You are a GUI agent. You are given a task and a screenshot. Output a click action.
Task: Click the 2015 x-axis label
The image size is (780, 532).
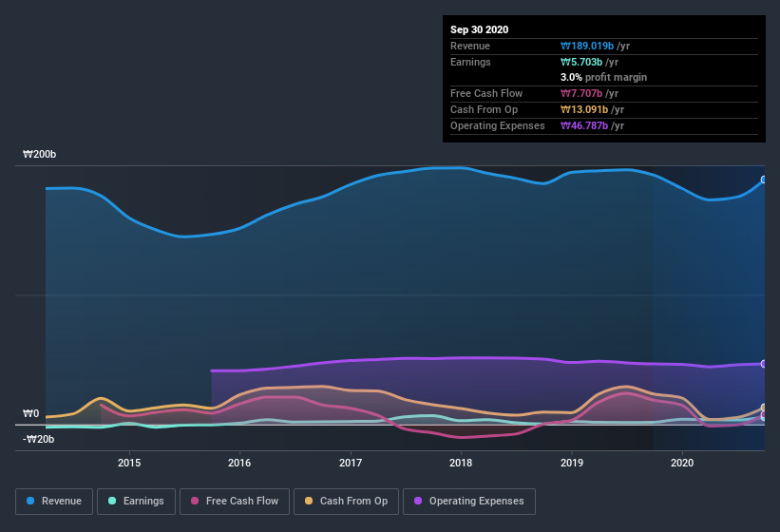129,463
